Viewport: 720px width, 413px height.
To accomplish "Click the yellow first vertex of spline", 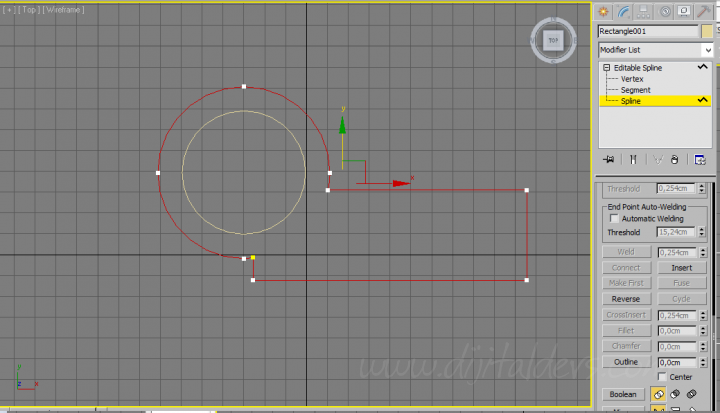I will coord(253,257).
